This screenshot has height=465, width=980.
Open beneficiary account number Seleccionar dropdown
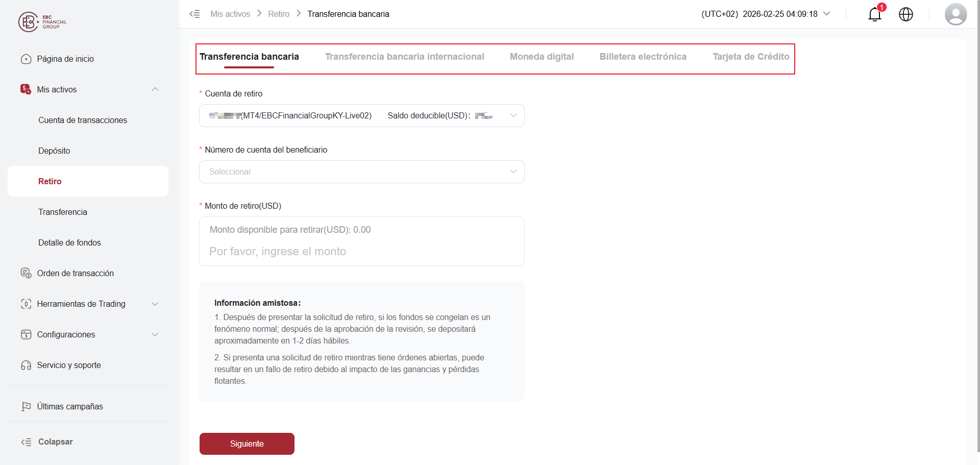pos(362,172)
